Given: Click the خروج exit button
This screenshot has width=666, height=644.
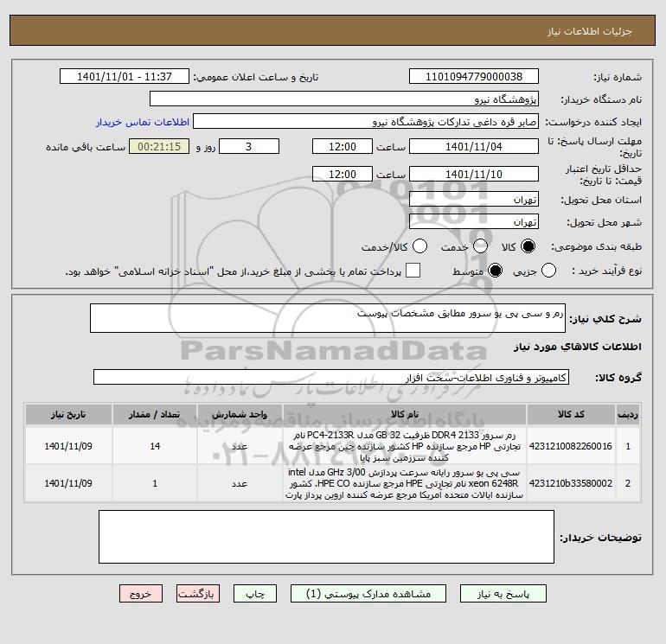Looking at the screenshot, I should pos(141,594).
